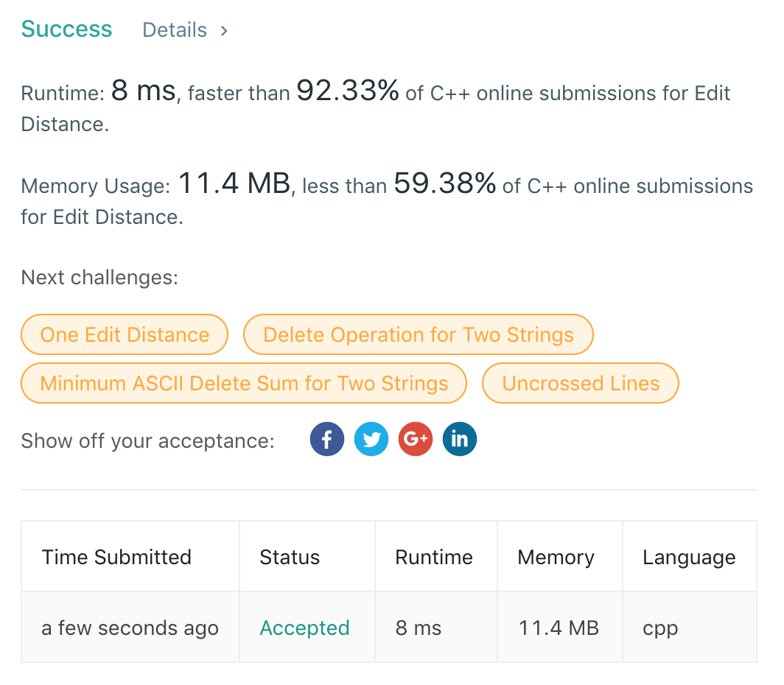The height and width of the screenshot is (685, 784).
Task: Share result via LinkedIn icon
Action: pos(460,440)
